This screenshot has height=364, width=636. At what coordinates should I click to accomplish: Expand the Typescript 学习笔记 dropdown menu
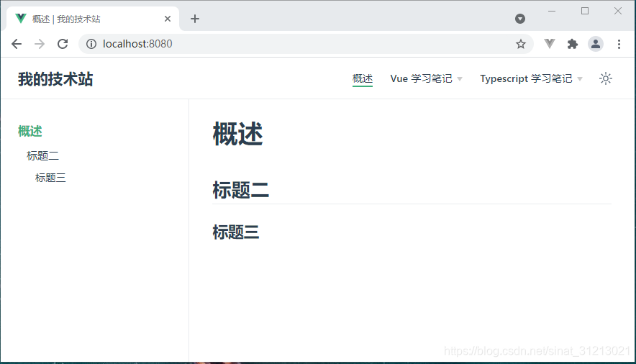pyautogui.click(x=532, y=78)
